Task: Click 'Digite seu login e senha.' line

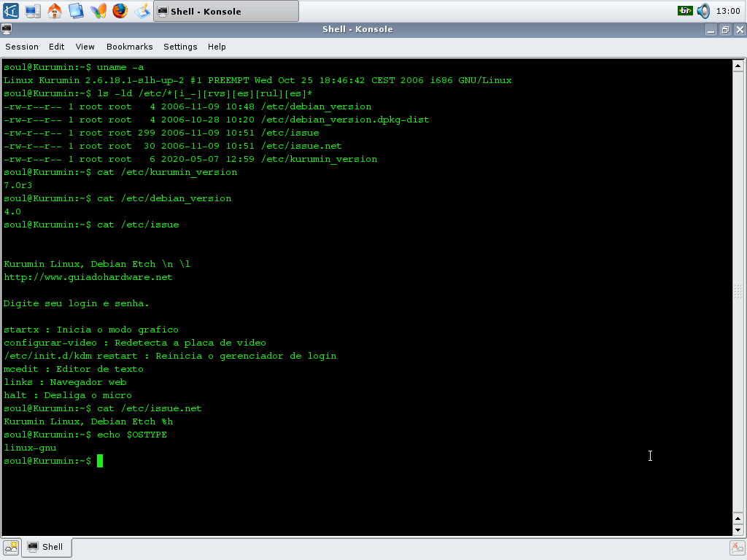Action: coord(76,303)
